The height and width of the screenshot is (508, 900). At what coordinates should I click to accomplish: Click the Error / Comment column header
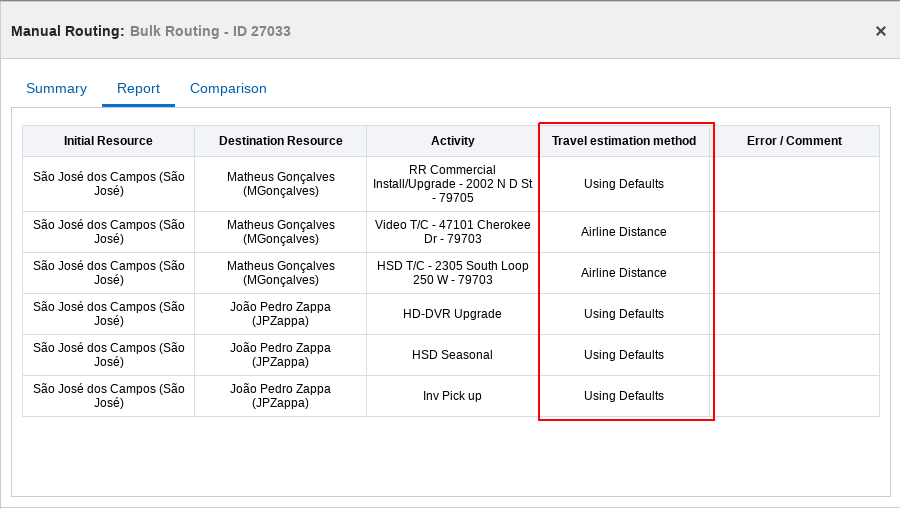pos(794,141)
